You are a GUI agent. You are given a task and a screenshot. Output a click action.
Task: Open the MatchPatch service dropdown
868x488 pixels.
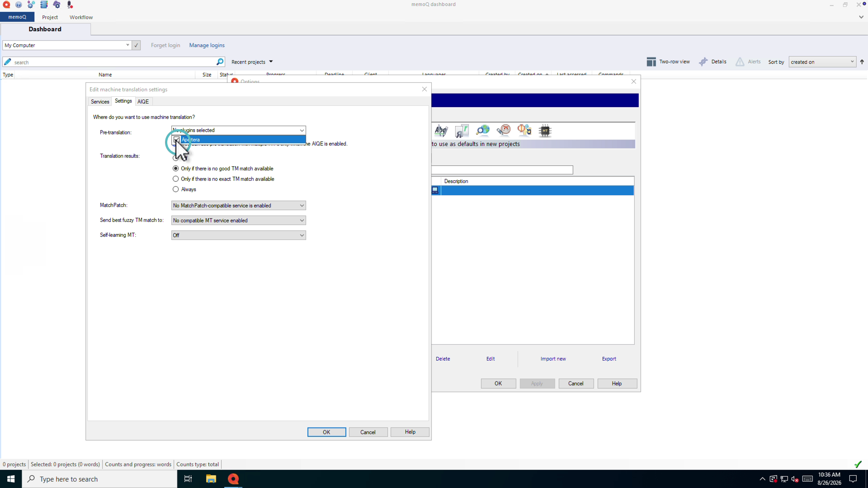pos(239,206)
